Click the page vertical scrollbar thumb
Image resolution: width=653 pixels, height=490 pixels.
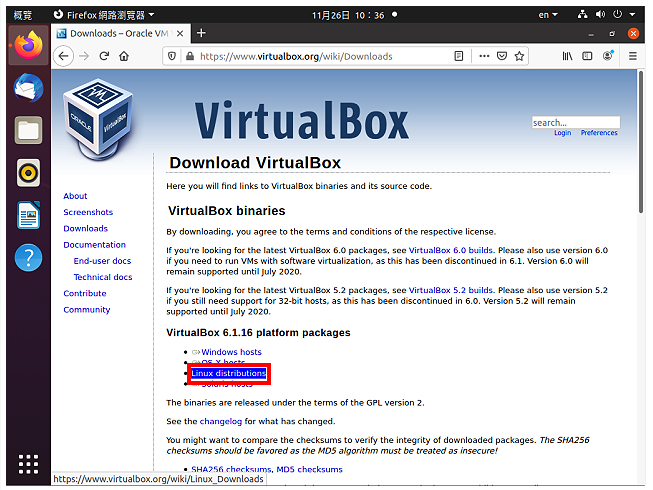(641, 142)
